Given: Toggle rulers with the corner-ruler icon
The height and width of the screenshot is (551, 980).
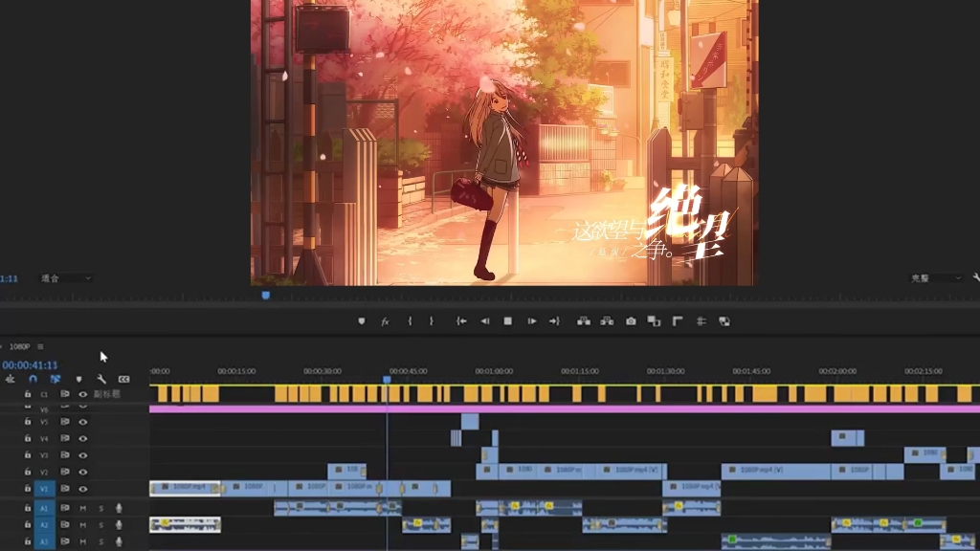Looking at the screenshot, I should tap(678, 321).
